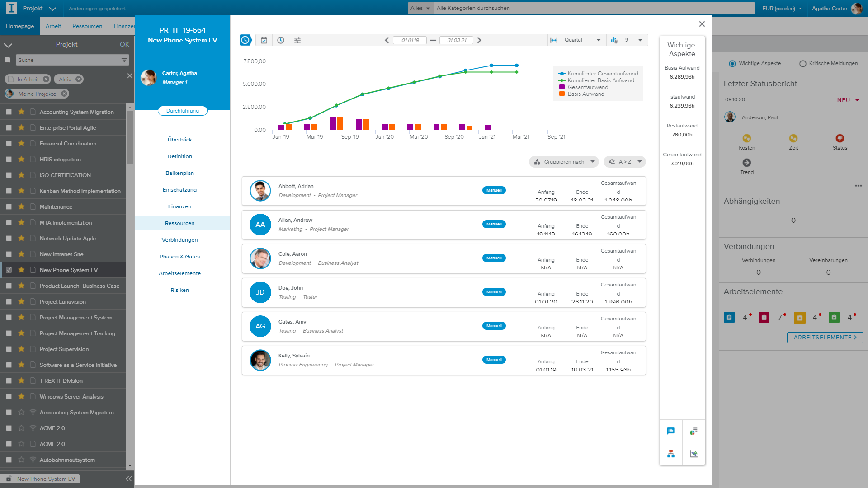
Task: Click the Durchführung phase button
Action: (182, 110)
